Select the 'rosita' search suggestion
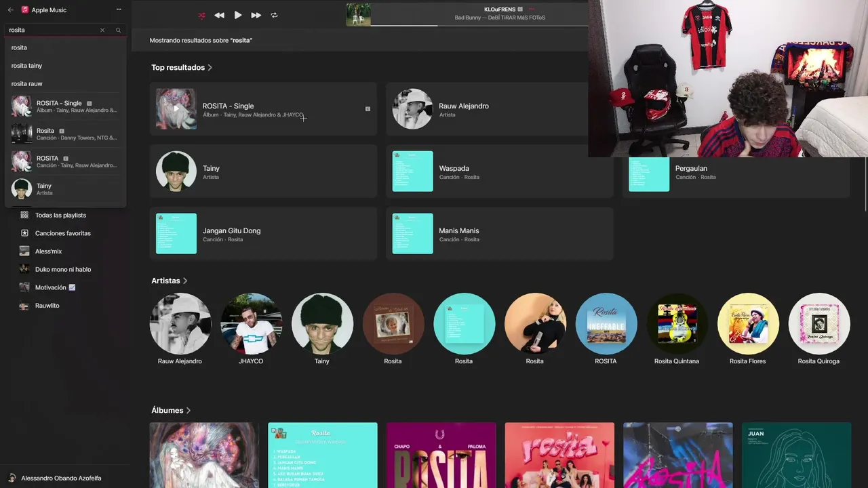 coord(65,47)
